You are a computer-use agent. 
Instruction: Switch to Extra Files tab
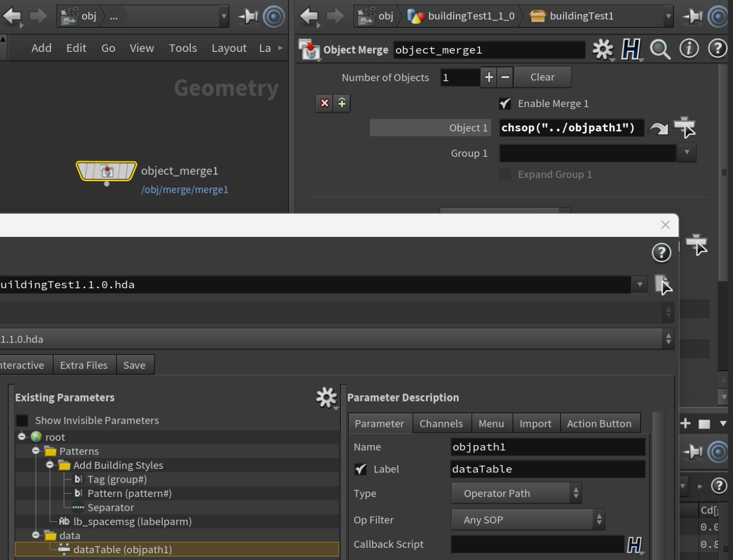point(84,365)
